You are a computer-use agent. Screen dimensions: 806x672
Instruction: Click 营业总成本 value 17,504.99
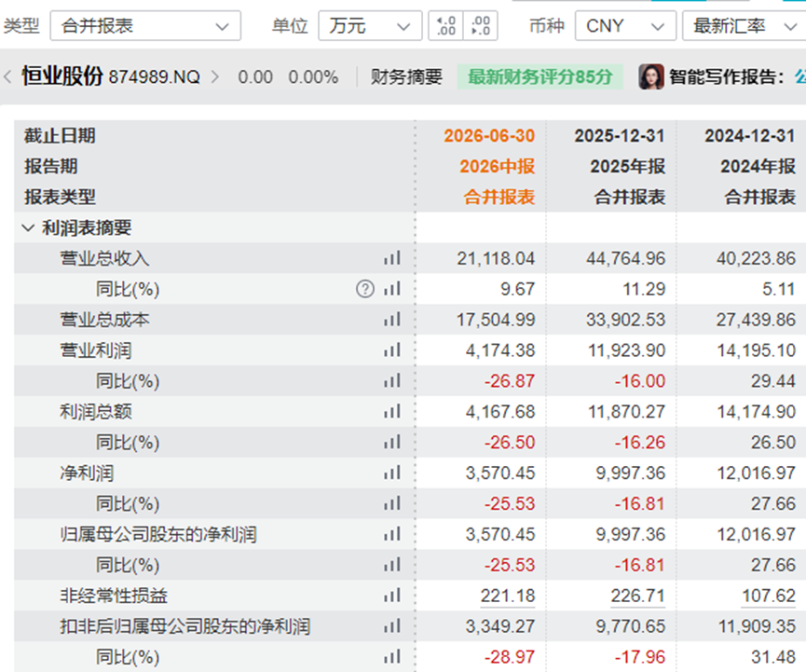coord(496,320)
